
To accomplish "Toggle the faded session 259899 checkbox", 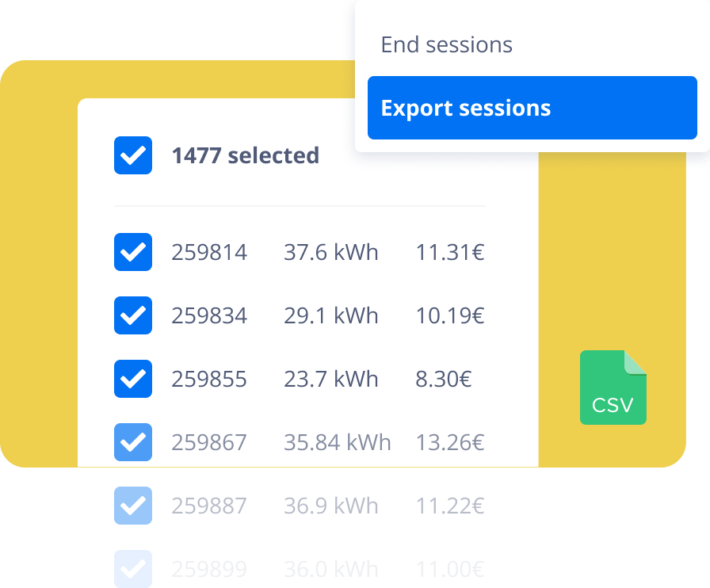I will (132, 569).
